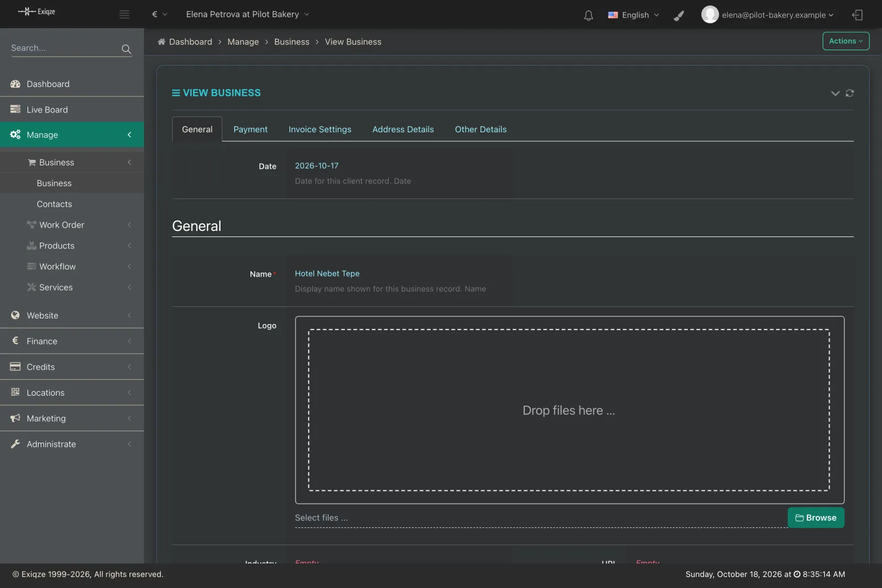
Task: Switch to the Other Details tab
Action: (x=481, y=130)
